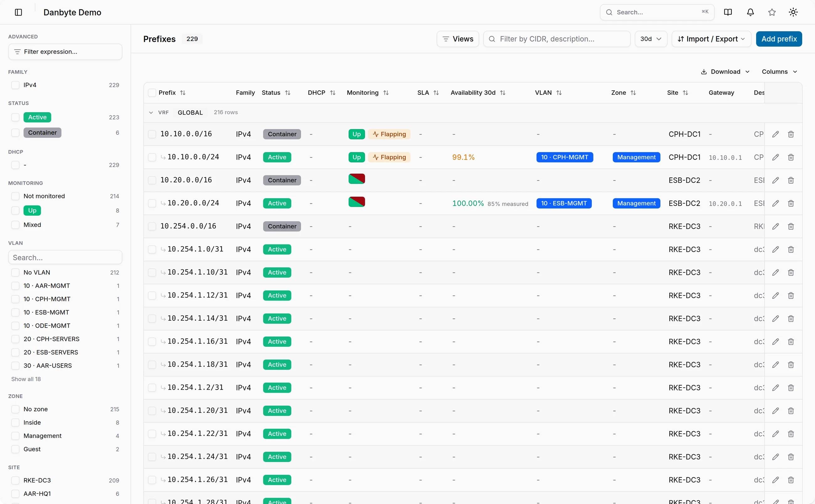
Task: Click the 10 · CPH-MGMT VLAN badge
Action: (x=564, y=157)
